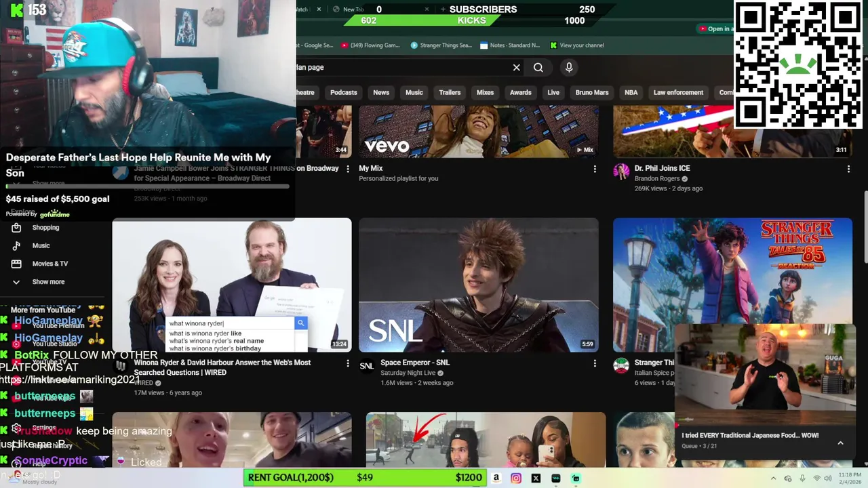Open Wi-Fi network tray icon
Image resolution: width=868 pixels, height=488 pixels.
[x=816, y=479]
